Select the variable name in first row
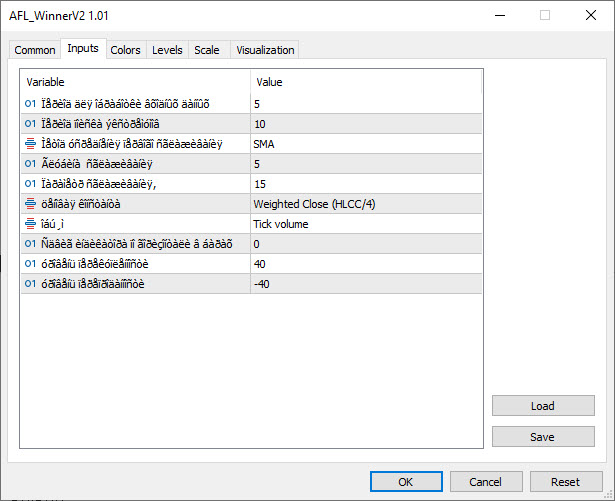Image resolution: width=615 pixels, height=501 pixels. (125, 104)
